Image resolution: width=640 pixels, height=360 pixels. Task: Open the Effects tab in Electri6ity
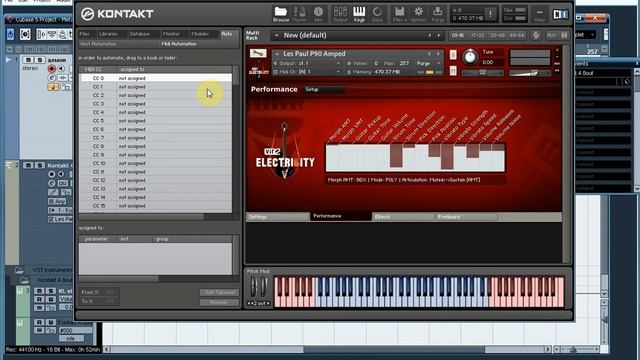pyautogui.click(x=403, y=217)
